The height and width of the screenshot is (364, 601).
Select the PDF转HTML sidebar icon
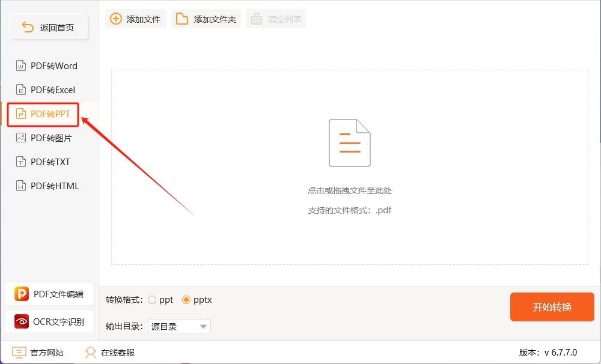pyautogui.click(x=22, y=186)
